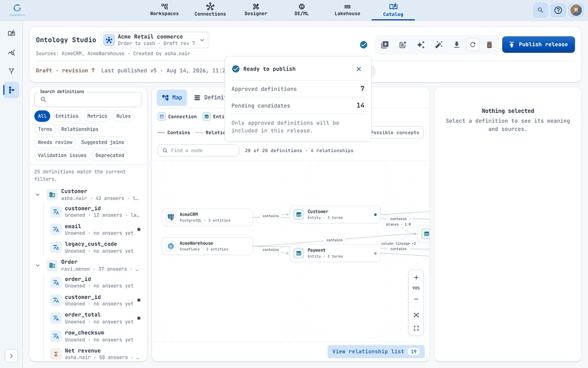This screenshot has width=588, height=368.
Task: Collapse the Order entity tree node
Action: click(37, 265)
